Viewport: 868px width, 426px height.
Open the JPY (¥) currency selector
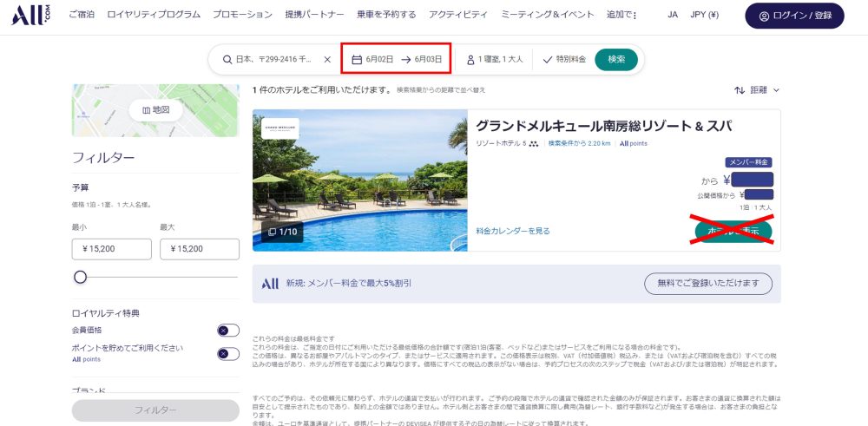coord(704,15)
